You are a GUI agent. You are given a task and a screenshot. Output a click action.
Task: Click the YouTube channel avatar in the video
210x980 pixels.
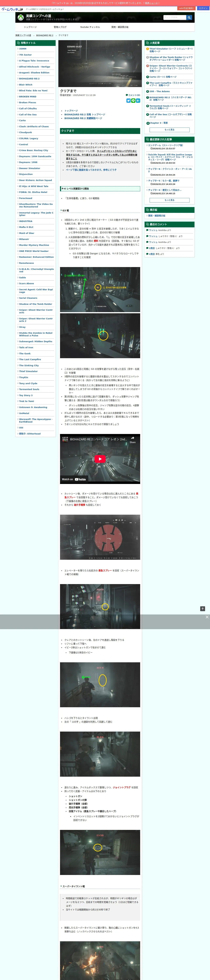pyautogui.click(x=65, y=439)
